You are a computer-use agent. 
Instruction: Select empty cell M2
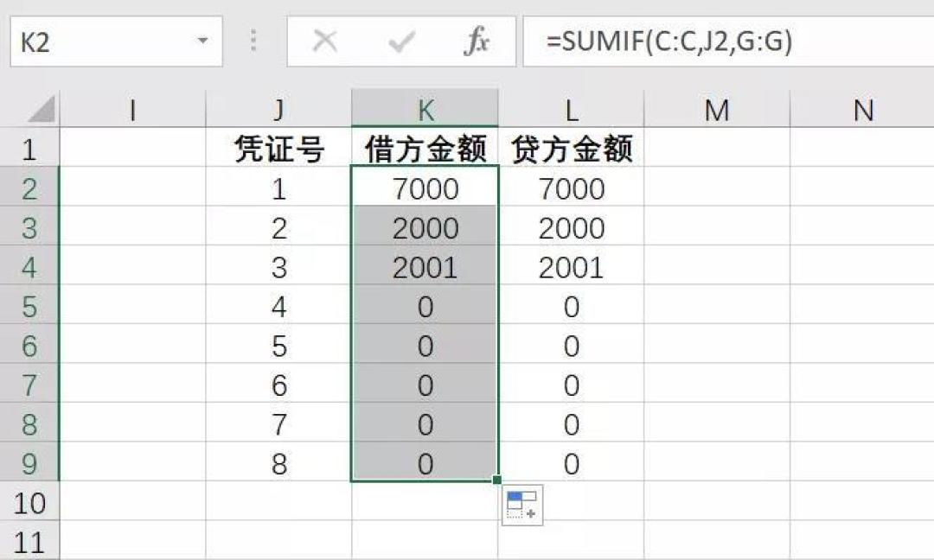(717, 187)
